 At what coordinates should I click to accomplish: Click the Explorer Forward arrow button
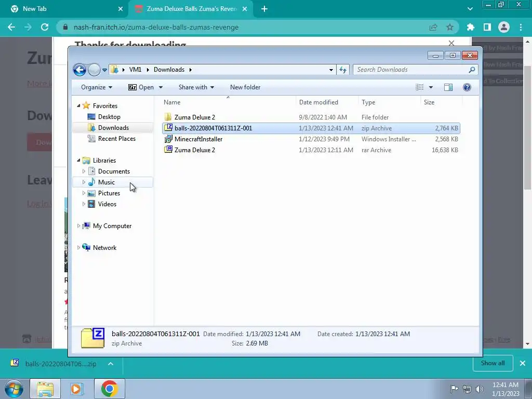pyautogui.click(x=94, y=70)
